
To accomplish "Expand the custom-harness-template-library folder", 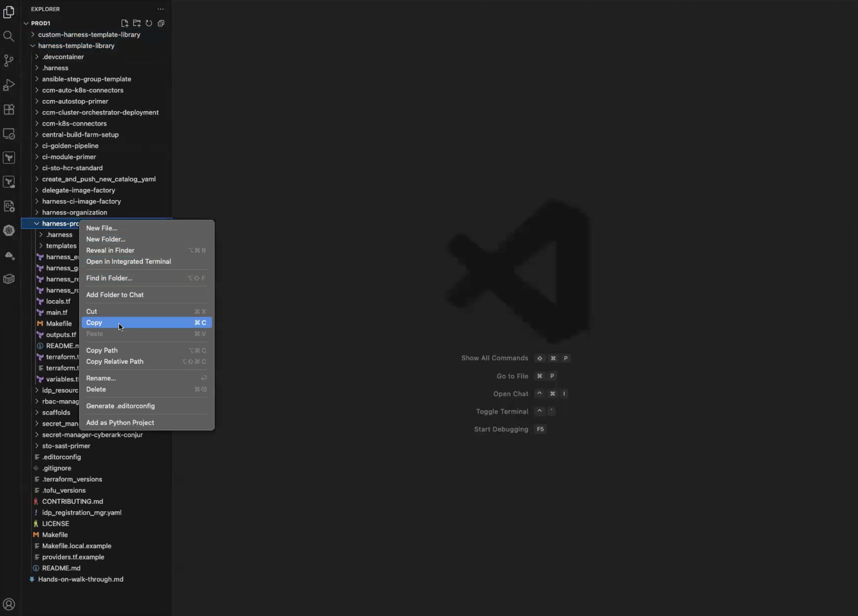I will pos(89,34).
